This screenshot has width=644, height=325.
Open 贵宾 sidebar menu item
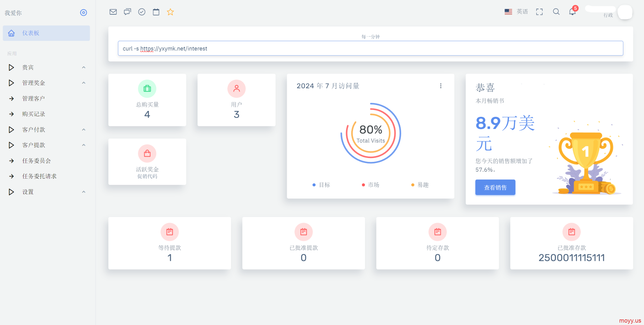tap(46, 67)
